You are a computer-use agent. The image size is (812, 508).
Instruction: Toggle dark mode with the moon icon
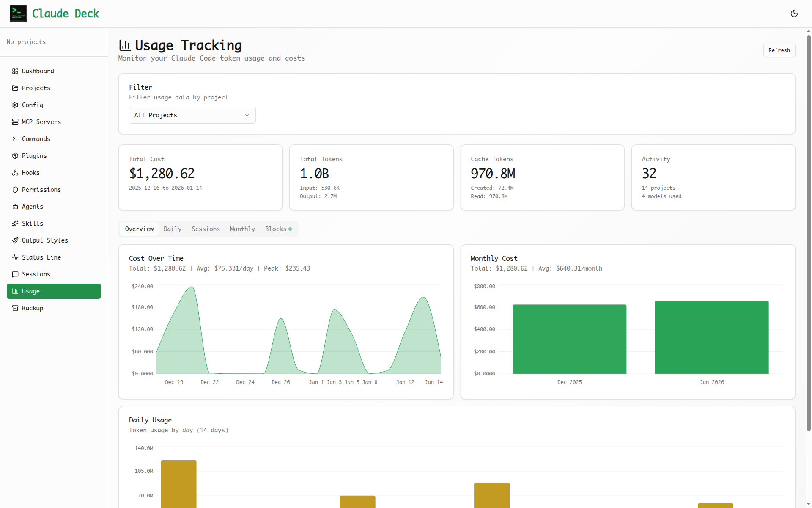click(x=794, y=14)
